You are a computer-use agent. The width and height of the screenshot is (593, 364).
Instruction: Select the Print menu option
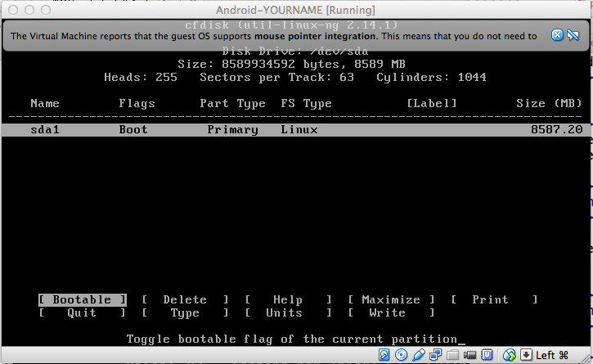pyautogui.click(x=493, y=299)
